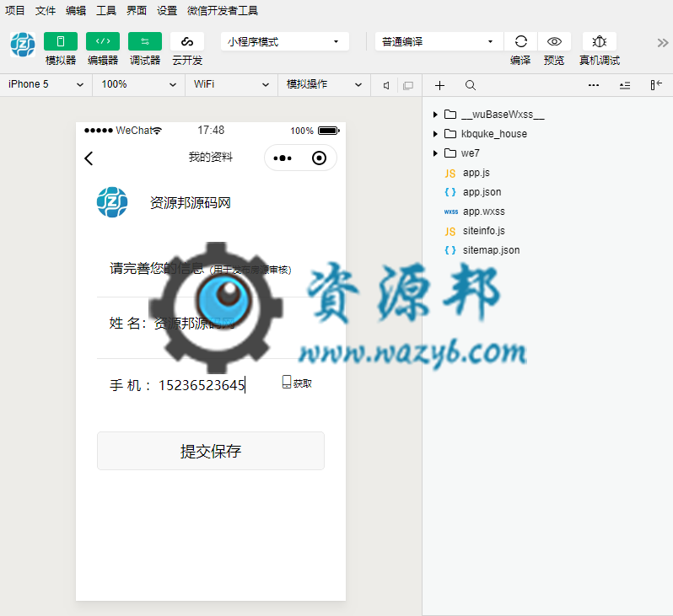Click the 手机 phone number input field
This screenshot has width=673, height=616.
(x=202, y=385)
